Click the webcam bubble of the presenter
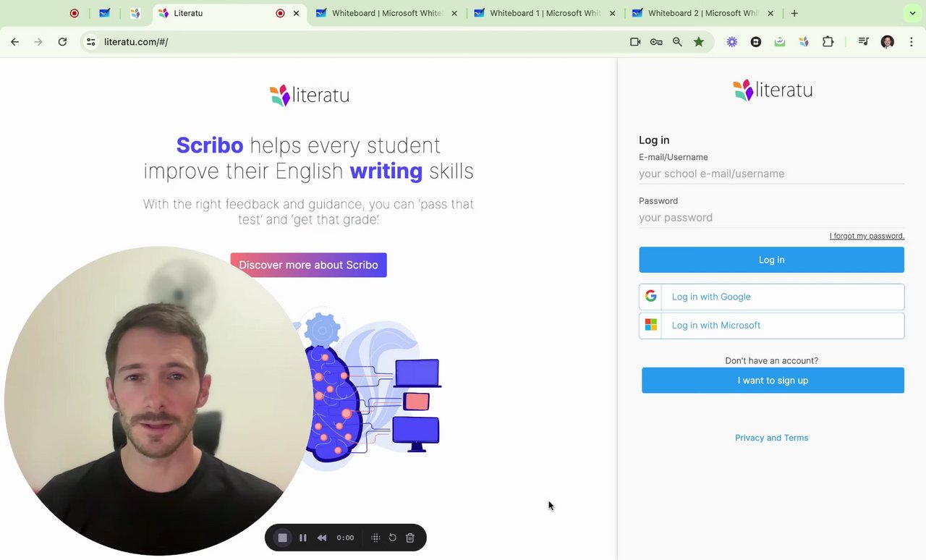The width and height of the screenshot is (926, 560). click(x=159, y=401)
